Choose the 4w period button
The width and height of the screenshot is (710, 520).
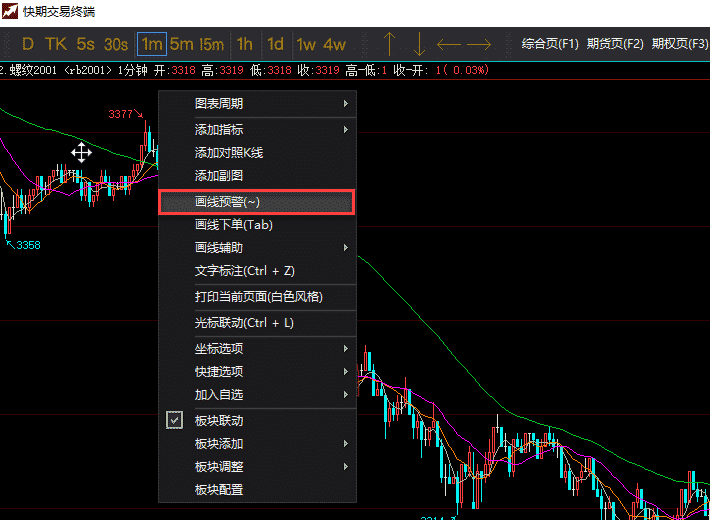(335, 44)
